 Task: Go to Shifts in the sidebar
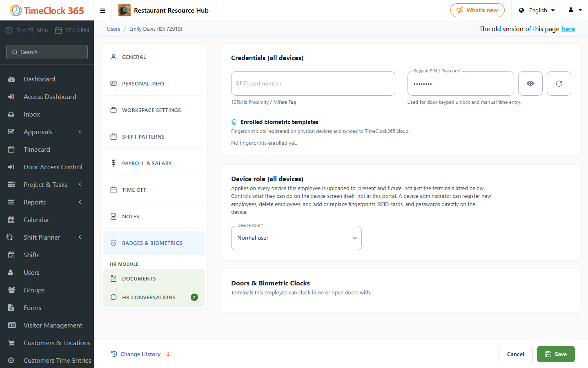(47, 255)
